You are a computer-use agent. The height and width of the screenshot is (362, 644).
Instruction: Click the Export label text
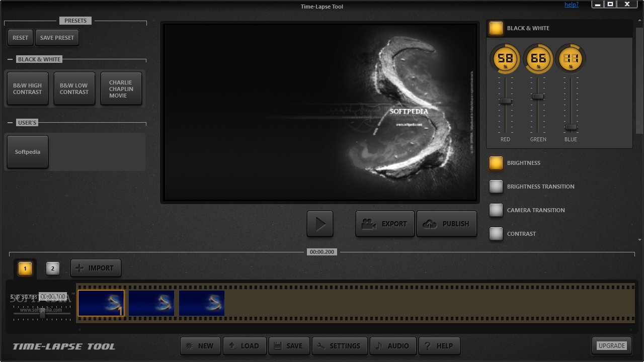[x=394, y=224]
